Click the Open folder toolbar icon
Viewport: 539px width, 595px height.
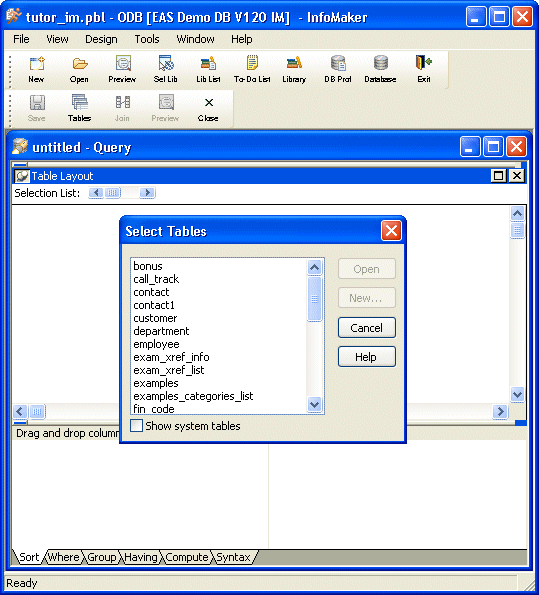tap(80, 64)
